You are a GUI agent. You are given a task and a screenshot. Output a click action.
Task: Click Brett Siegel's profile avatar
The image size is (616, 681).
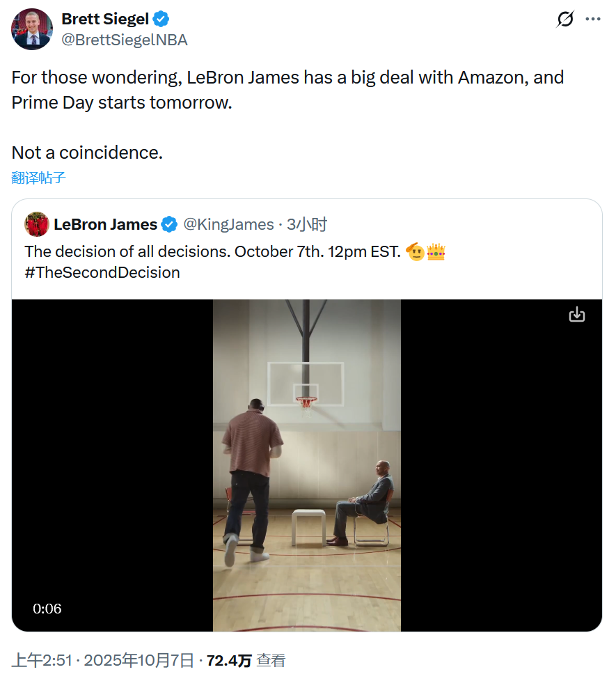point(32,29)
